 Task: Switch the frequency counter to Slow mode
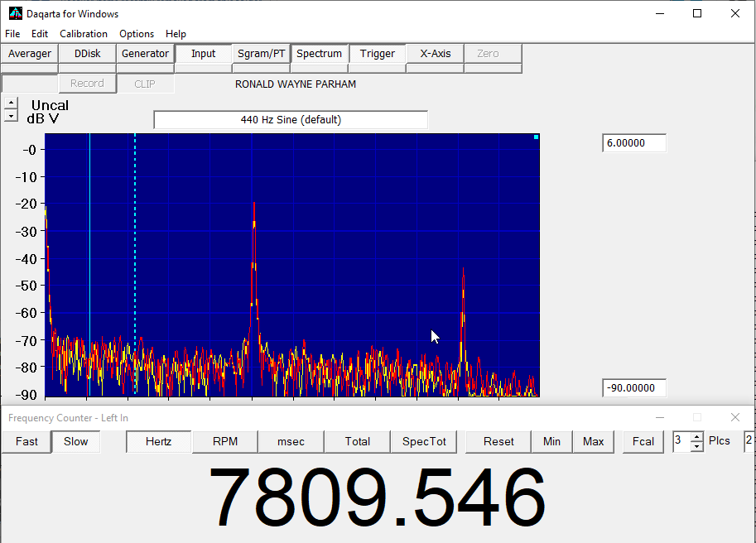[75, 441]
